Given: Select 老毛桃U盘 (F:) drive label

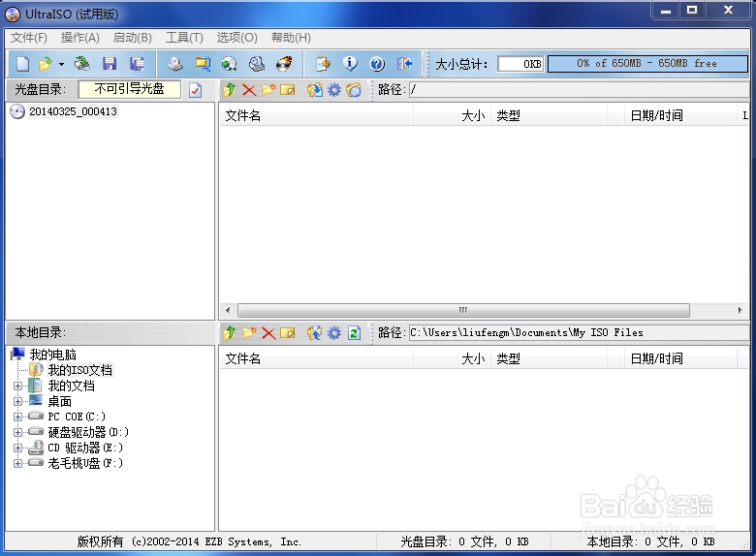Looking at the screenshot, I should (85, 463).
